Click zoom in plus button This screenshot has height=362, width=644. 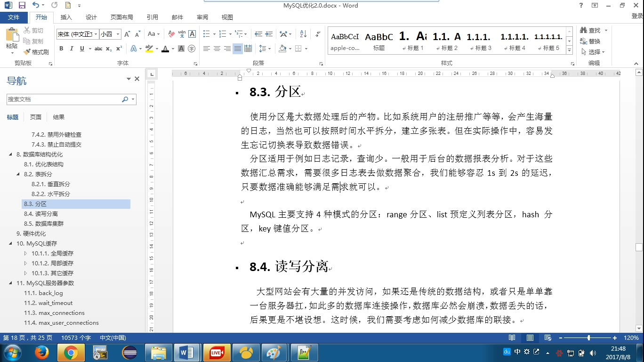615,338
